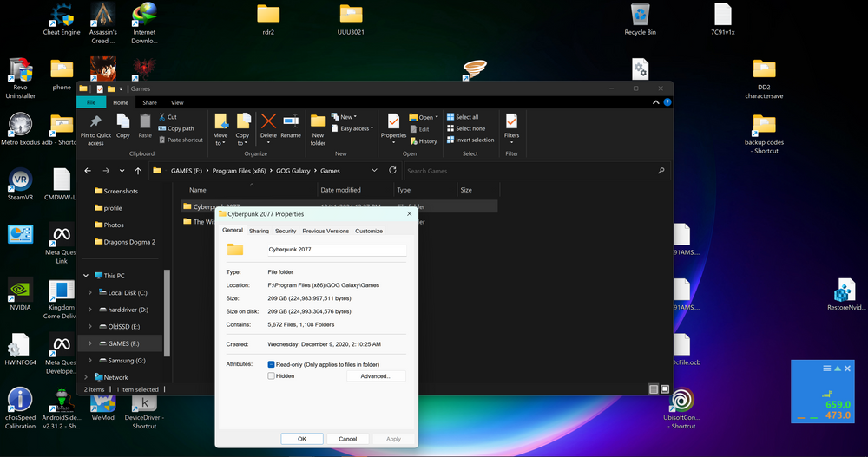
Task: Expand harddriver (D:) tree node
Action: (89, 310)
